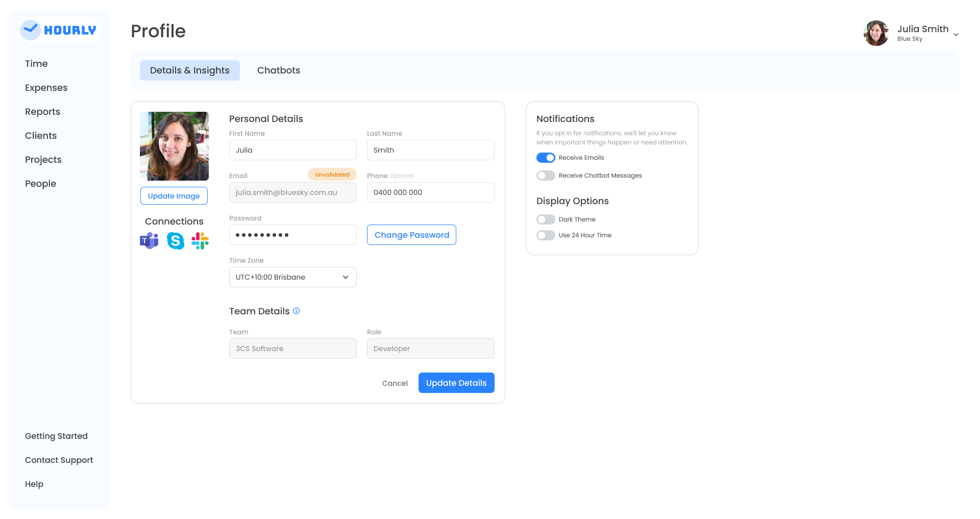980x519 pixels.
Task: Click the Update Details button
Action: [456, 383]
